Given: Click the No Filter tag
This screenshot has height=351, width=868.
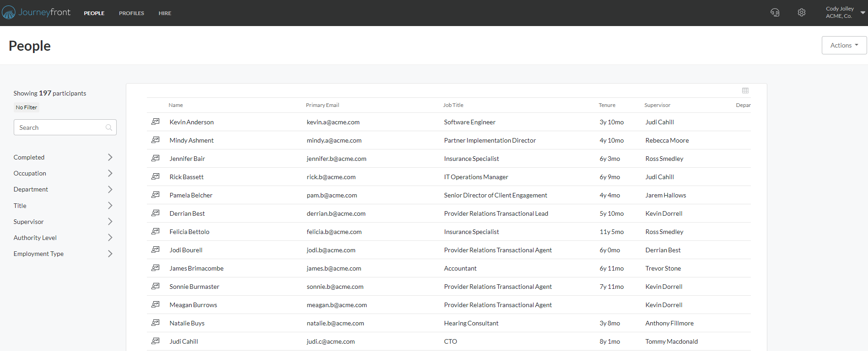Looking at the screenshot, I should click(x=27, y=107).
